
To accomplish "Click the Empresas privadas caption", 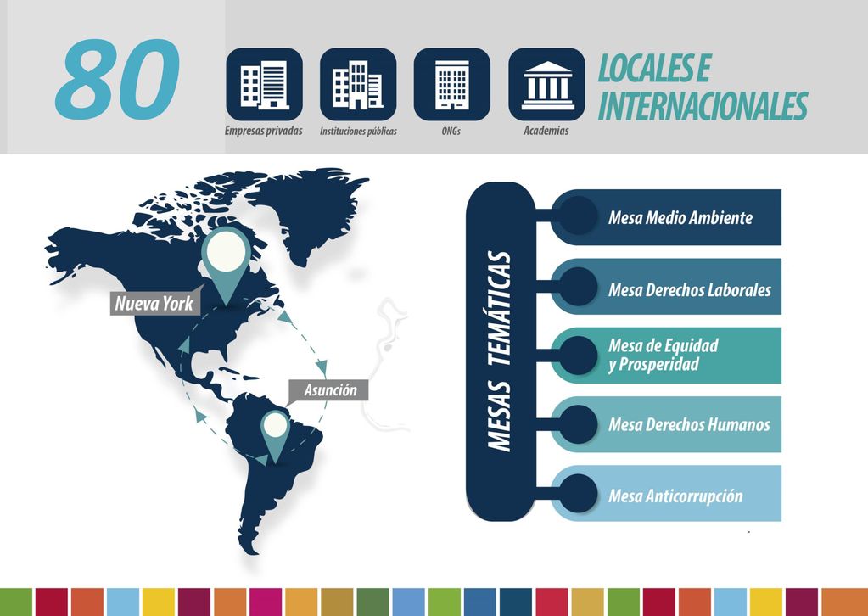I will click(x=264, y=132).
